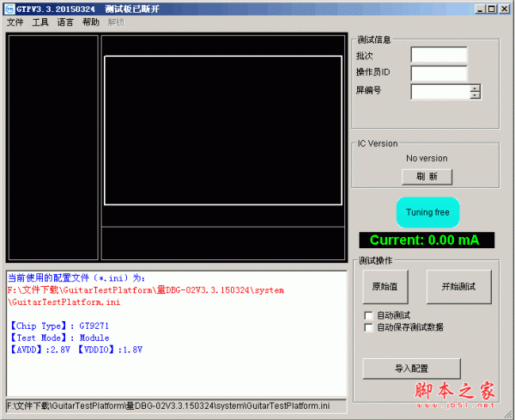
Task: Click the 刷新 button under IC Version
Action: [427, 177]
